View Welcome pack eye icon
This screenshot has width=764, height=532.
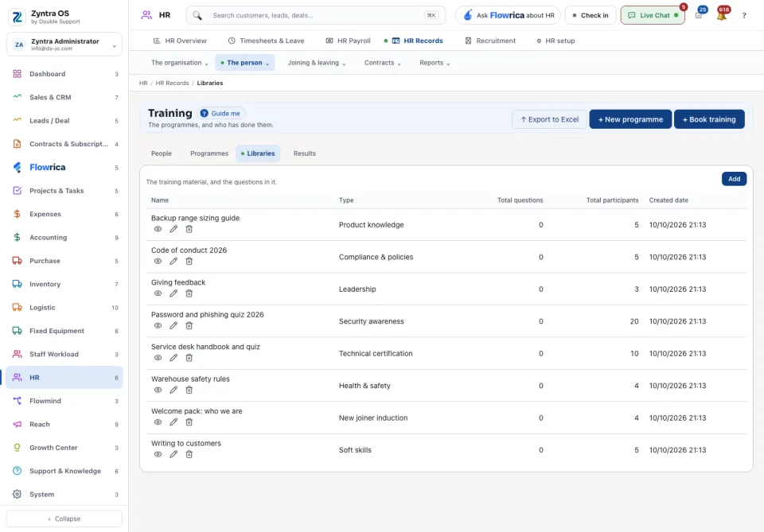click(x=158, y=422)
